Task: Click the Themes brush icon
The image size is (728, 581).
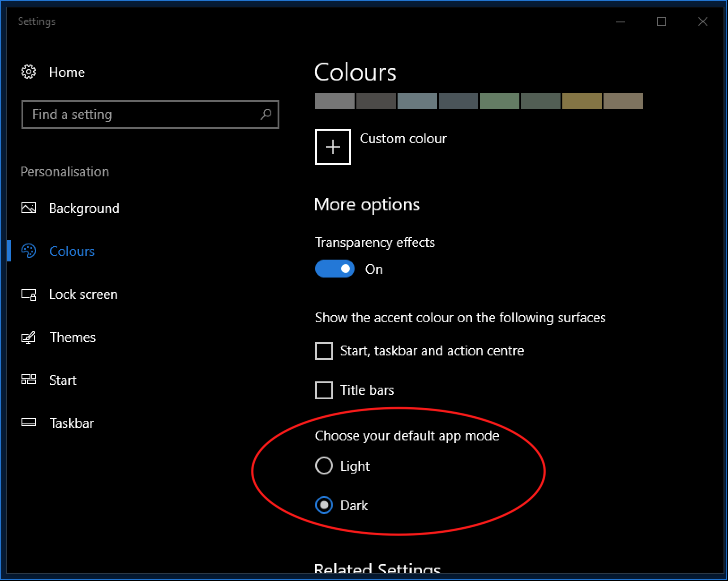Action: 29,337
